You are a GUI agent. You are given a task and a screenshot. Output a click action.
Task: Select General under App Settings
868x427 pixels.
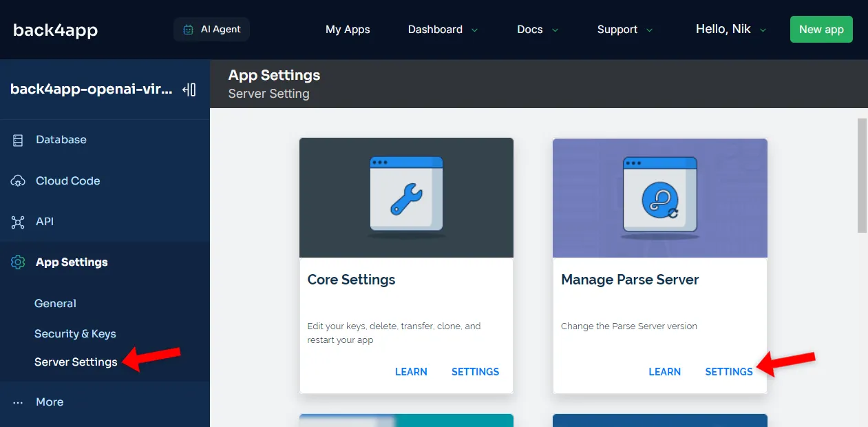[x=55, y=303]
